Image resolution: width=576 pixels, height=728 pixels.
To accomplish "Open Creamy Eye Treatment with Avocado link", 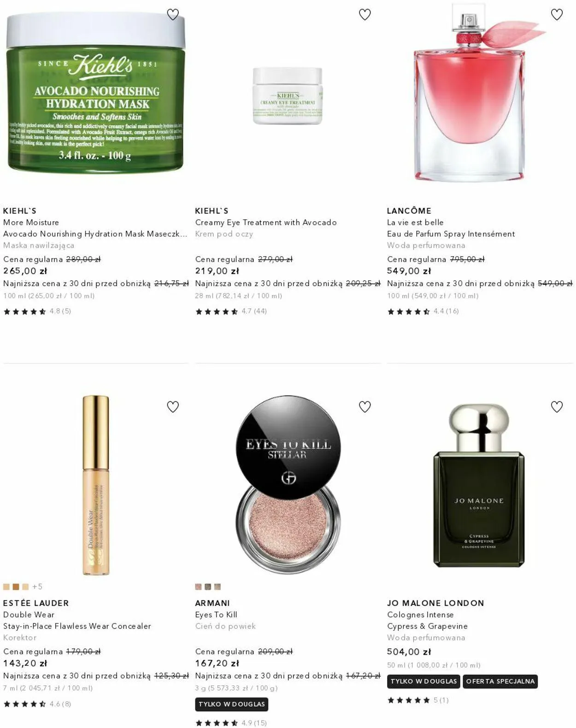I will (x=266, y=223).
